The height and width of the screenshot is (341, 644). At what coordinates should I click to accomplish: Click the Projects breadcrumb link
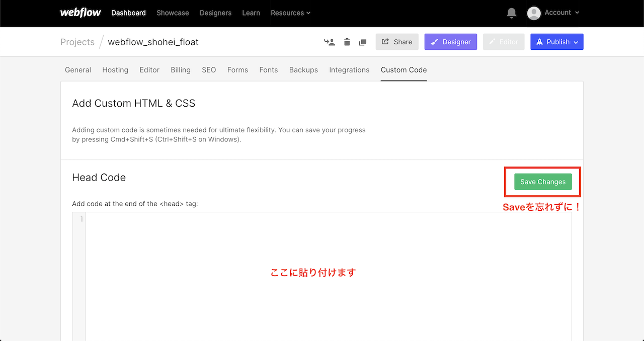point(77,42)
